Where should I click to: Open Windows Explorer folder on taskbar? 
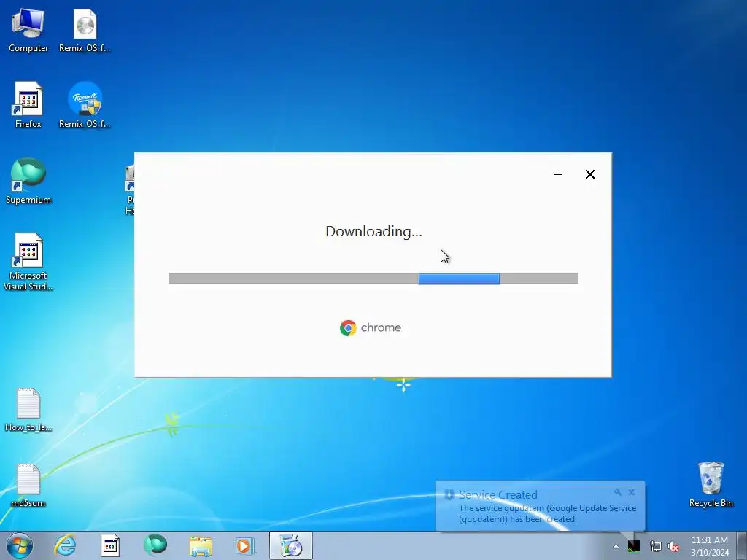[201, 545]
